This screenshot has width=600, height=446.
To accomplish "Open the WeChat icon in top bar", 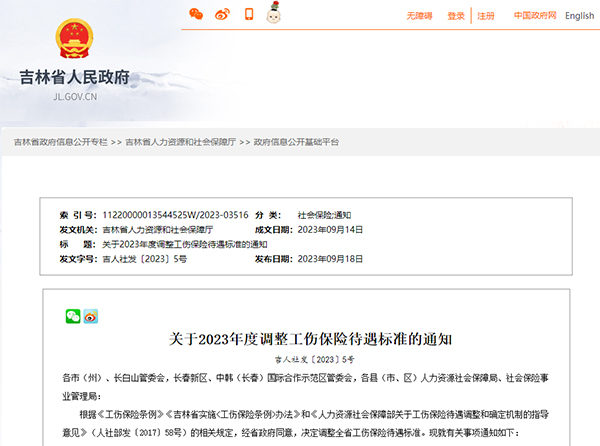I will point(197,14).
